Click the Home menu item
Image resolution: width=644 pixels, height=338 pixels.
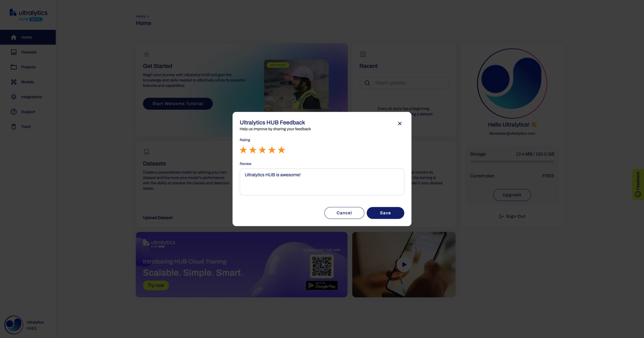click(x=26, y=37)
